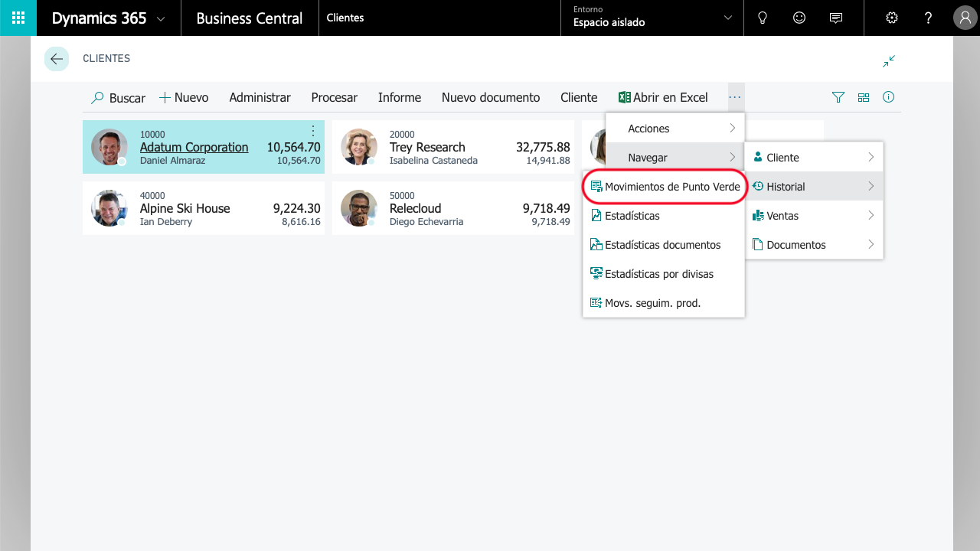Expand the Navegar submenu
This screenshot has width=980, height=551.
click(x=675, y=158)
